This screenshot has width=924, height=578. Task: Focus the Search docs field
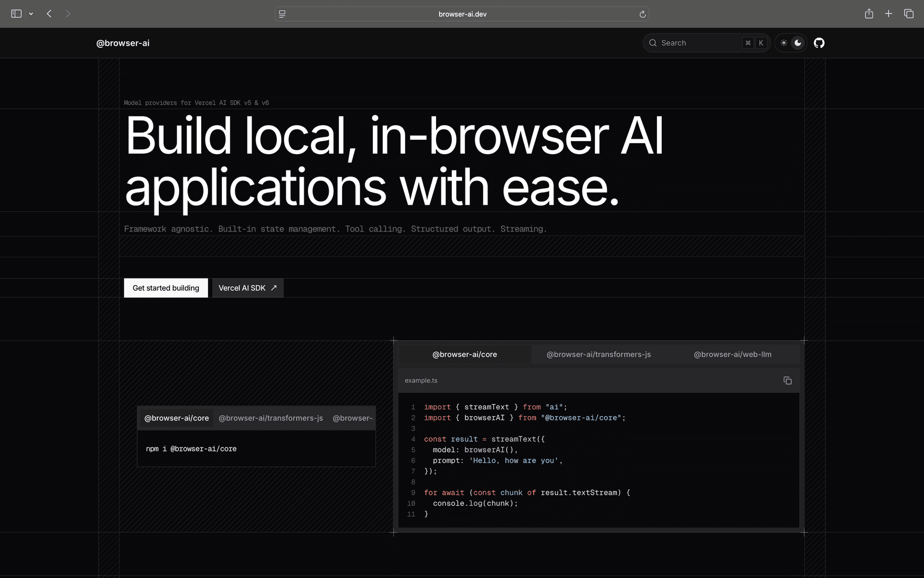coord(698,43)
